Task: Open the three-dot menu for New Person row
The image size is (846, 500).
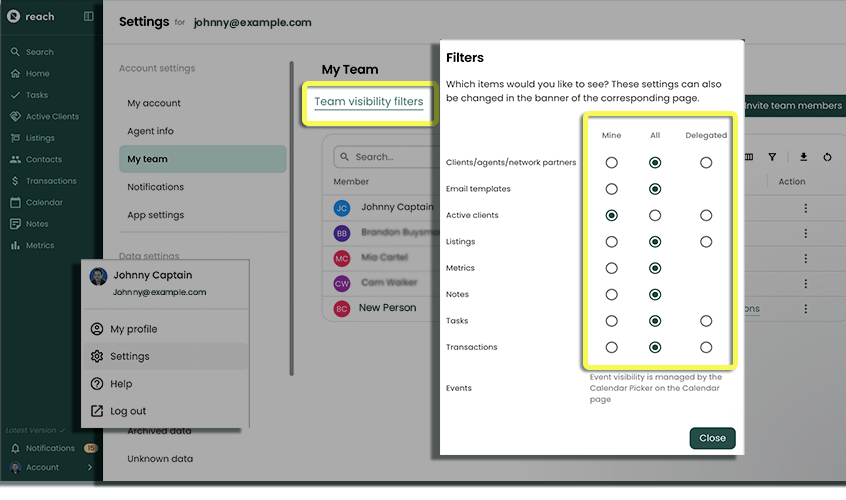Action: (x=805, y=309)
